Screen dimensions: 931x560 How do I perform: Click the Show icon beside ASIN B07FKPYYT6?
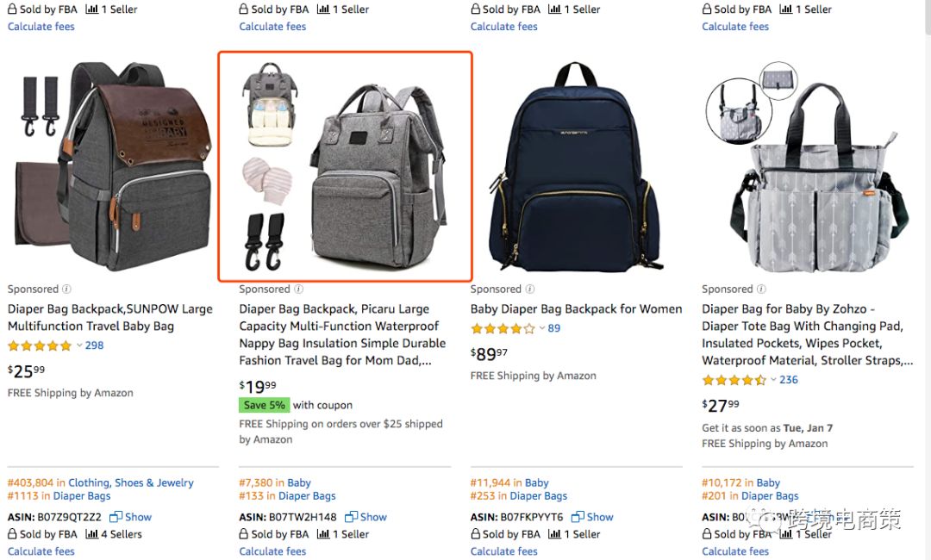point(578,517)
